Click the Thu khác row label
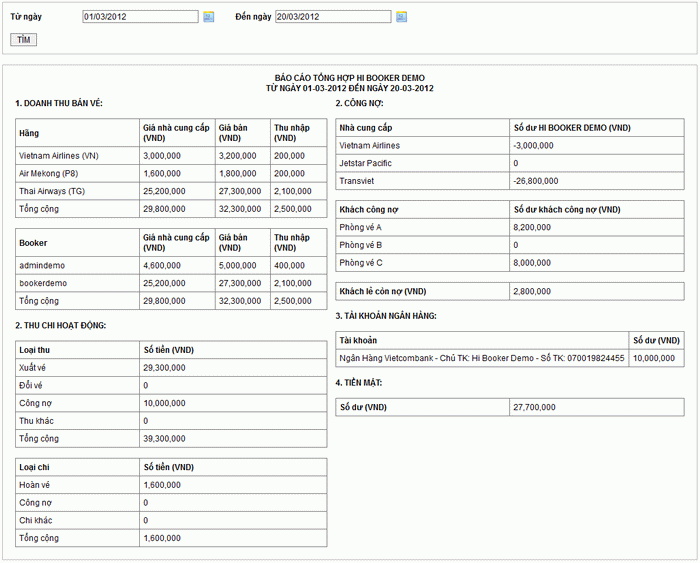Image resolution: width=700 pixels, height=563 pixels. [x=36, y=421]
